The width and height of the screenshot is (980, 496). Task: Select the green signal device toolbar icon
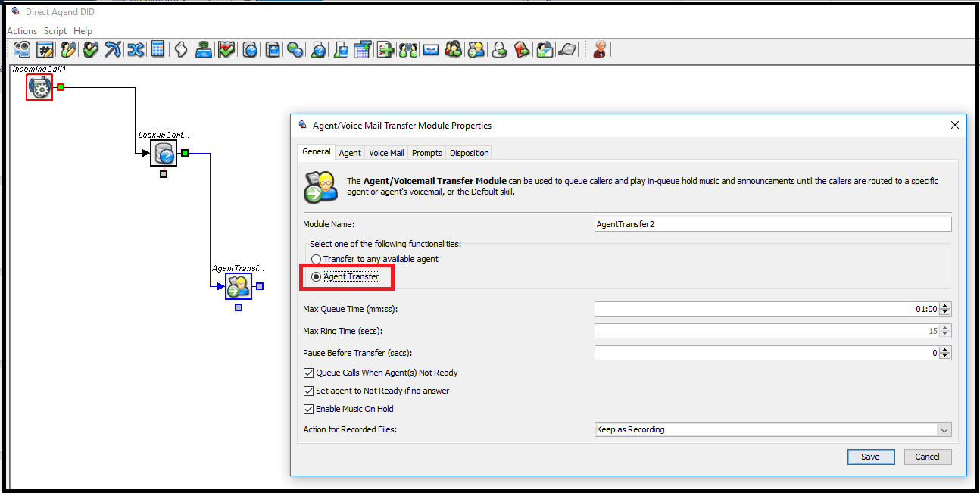pyautogui.click(x=204, y=50)
